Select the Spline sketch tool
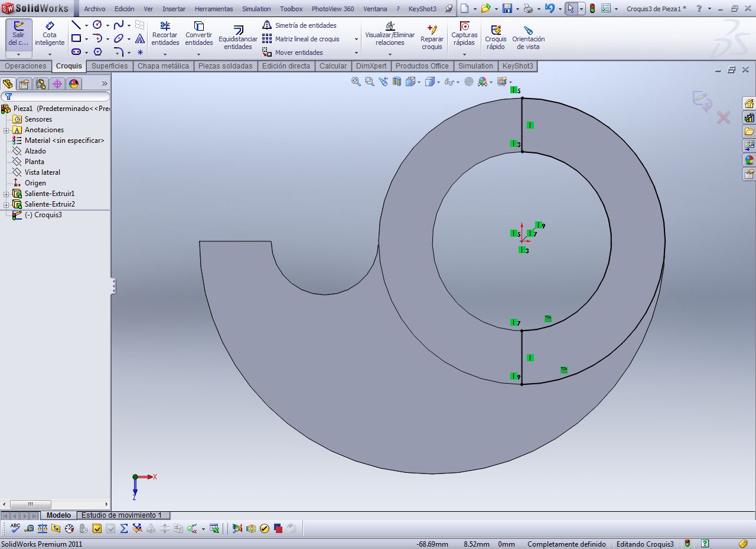 (119, 25)
